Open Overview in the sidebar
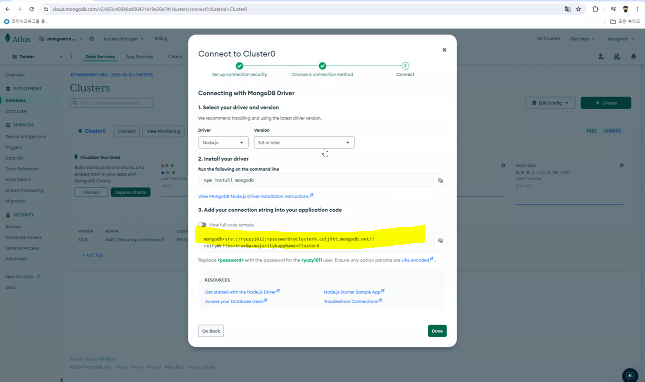Viewport: 645px width, 382px height. click(x=15, y=75)
